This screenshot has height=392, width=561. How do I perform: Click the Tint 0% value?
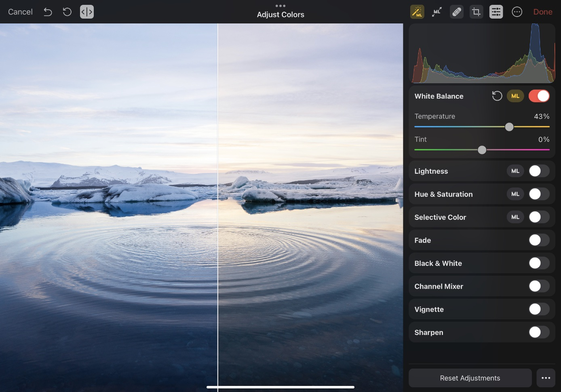(544, 139)
